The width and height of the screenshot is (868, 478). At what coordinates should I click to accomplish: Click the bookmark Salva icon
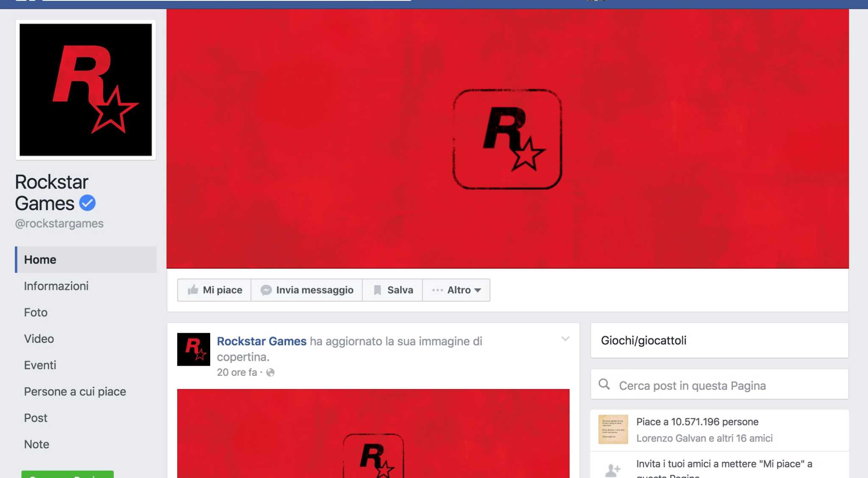tap(377, 290)
